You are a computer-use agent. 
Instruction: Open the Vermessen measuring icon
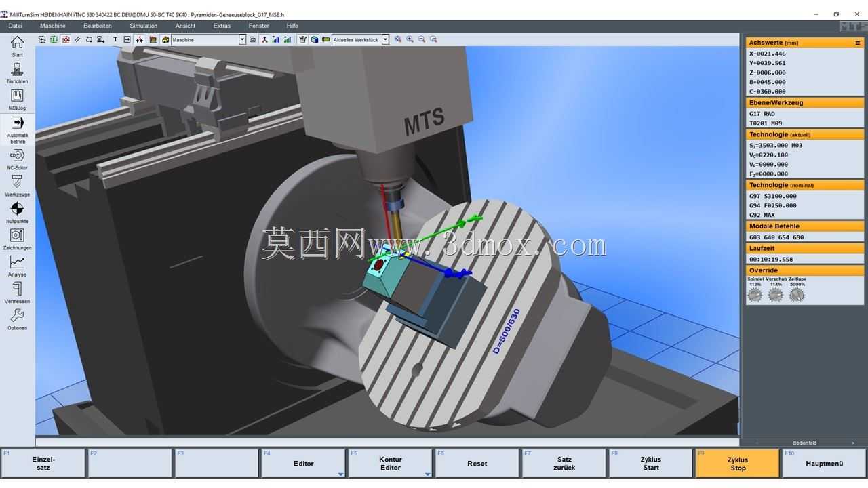(17, 288)
